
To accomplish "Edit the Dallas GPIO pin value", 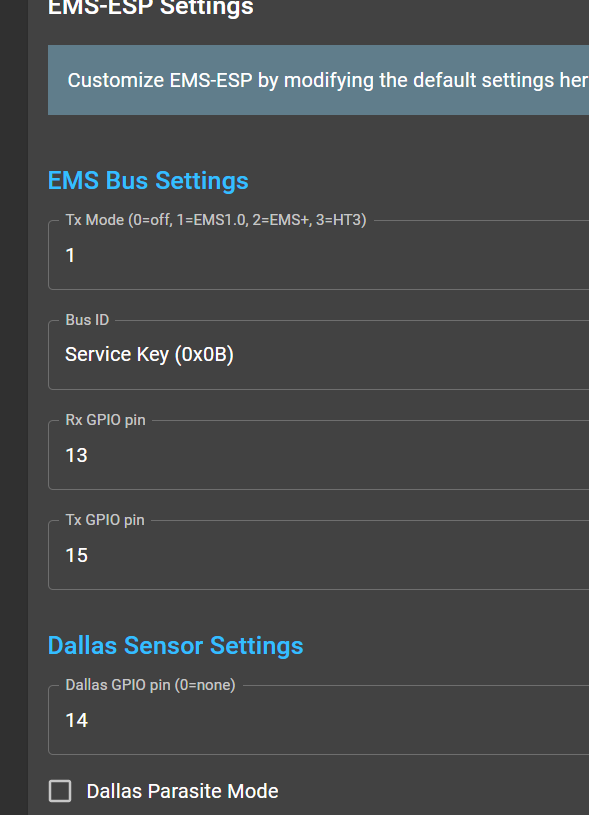I will click(x=300, y=720).
